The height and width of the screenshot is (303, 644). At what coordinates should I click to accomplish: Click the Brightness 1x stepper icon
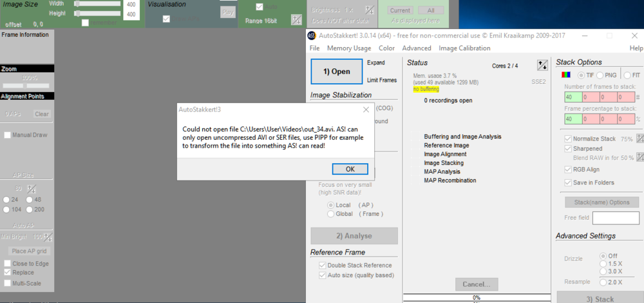(x=370, y=10)
